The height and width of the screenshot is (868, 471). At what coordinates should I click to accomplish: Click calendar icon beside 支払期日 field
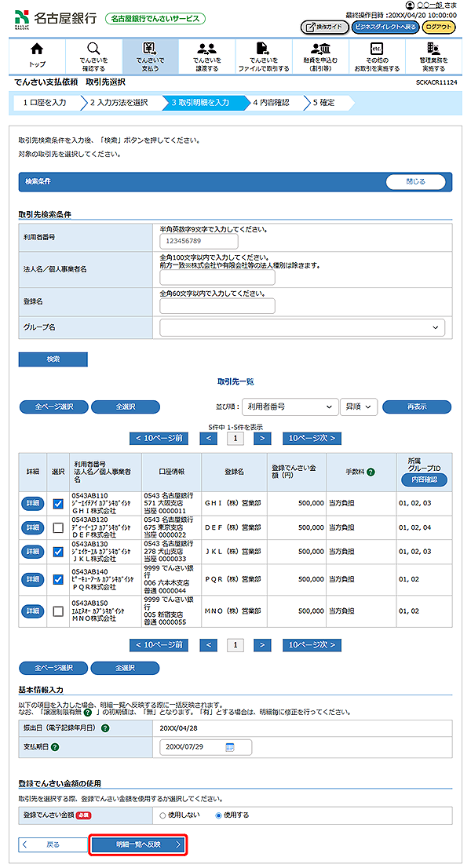pyautogui.click(x=230, y=747)
